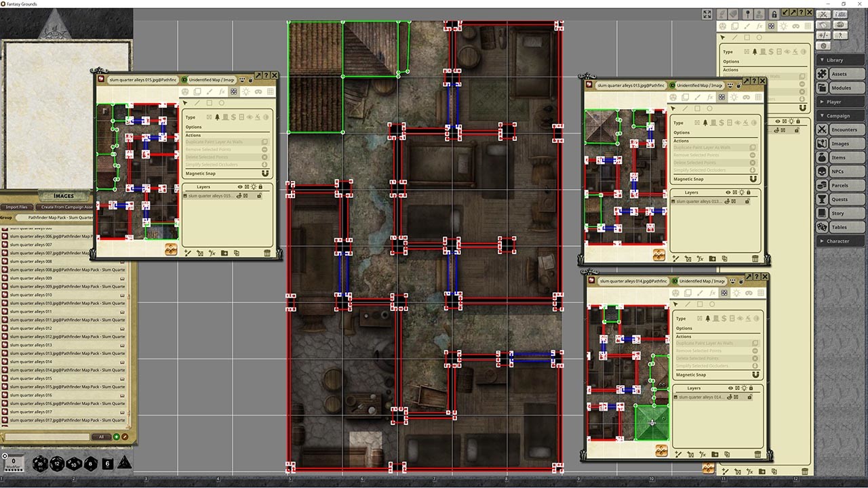
Task: Select the pointer tool in the occluder toolbar
Action: (184, 103)
